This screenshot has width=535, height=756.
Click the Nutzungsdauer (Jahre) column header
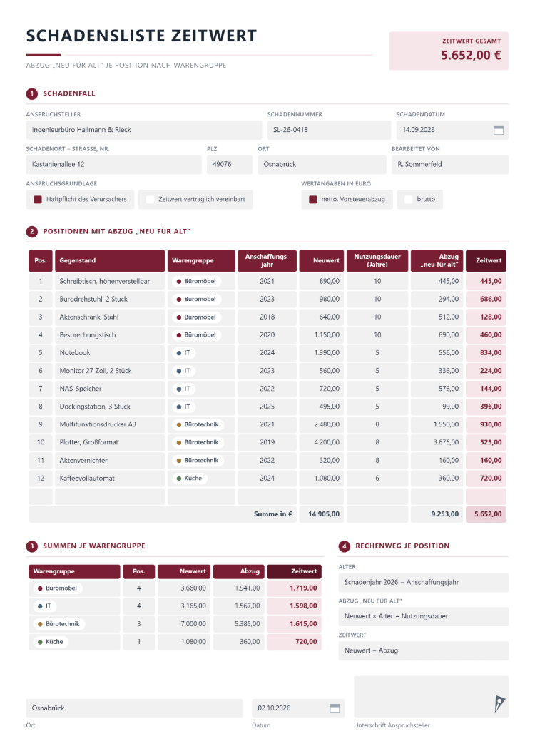377,261
